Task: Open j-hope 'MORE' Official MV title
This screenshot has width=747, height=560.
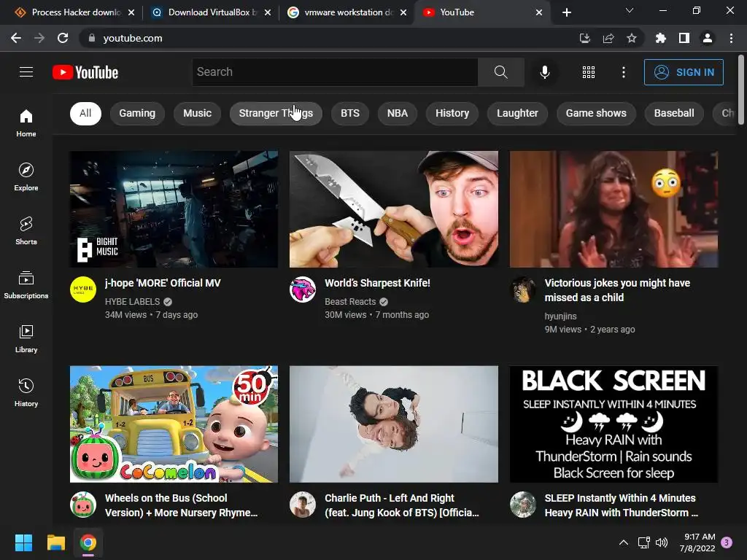Action: pyautogui.click(x=163, y=283)
